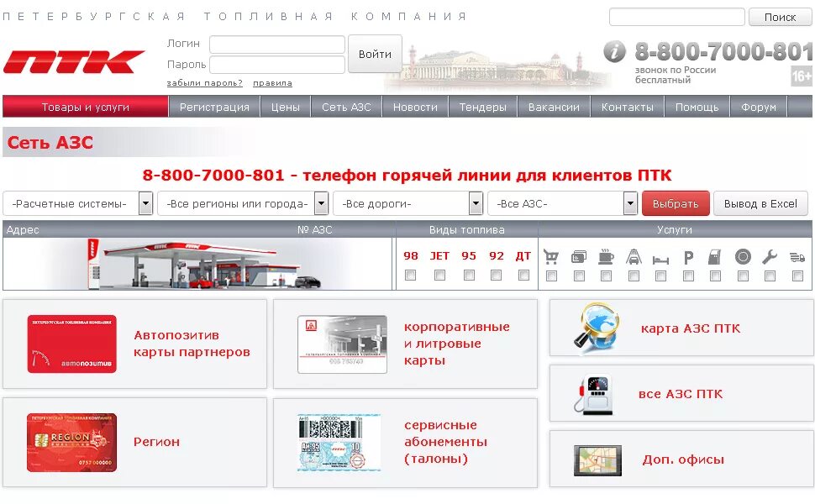The height and width of the screenshot is (504, 815).
Task: Open the Контакты menu item
Action: (628, 107)
